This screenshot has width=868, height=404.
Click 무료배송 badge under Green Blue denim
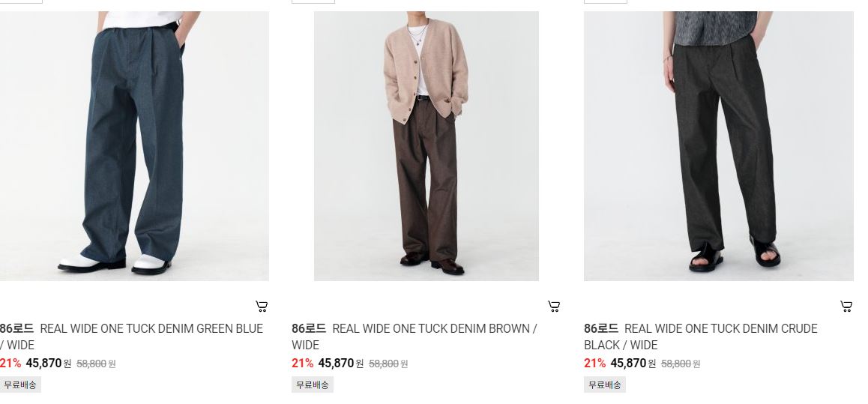(20, 385)
